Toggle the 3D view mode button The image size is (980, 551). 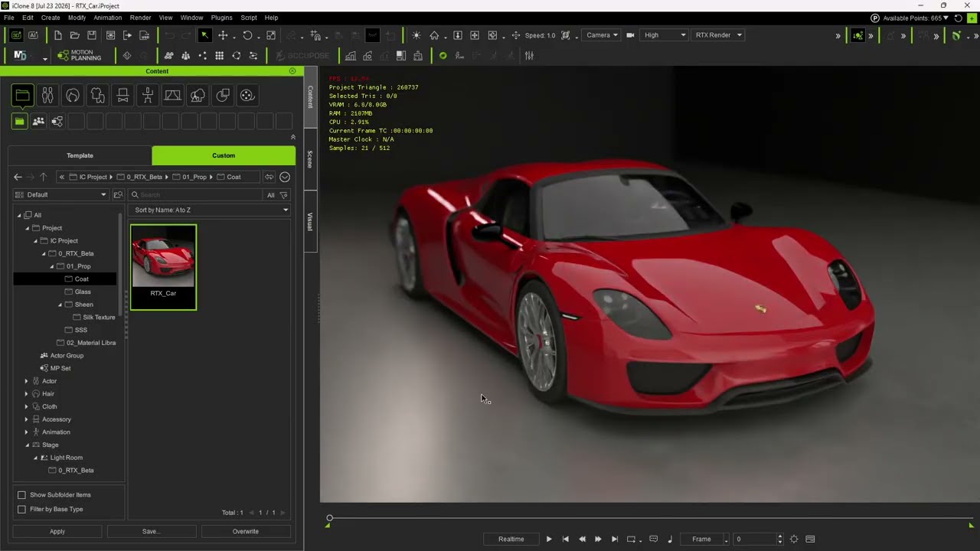click(x=15, y=35)
